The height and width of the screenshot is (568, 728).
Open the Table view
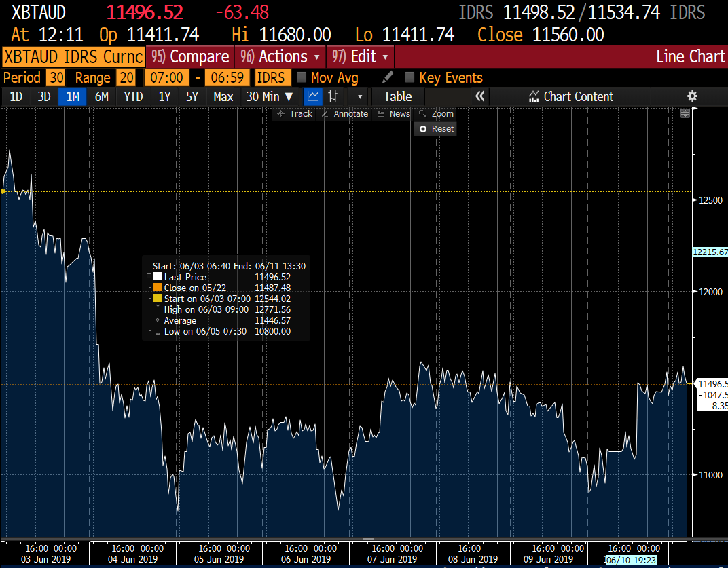click(x=398, y=96)
